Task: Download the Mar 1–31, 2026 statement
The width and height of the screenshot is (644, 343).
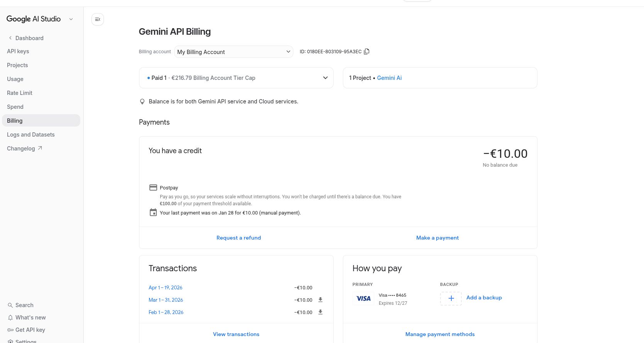Action: [x=320, y=300]
